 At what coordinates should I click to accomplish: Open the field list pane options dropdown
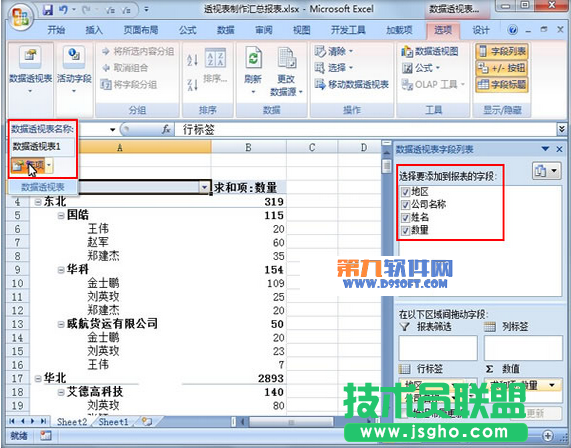pyautogui.click(x=545, y=149)
